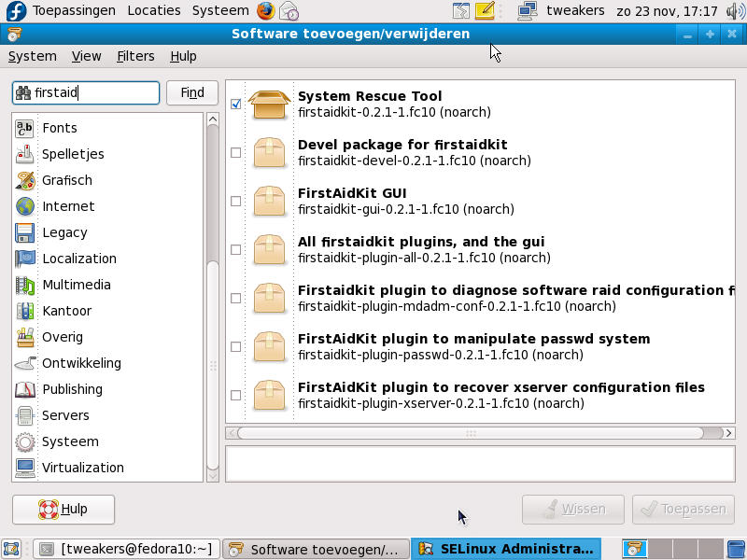Check the FirstAidKit GUI checkbox
747x560 pixels.
tap(236, 201)
